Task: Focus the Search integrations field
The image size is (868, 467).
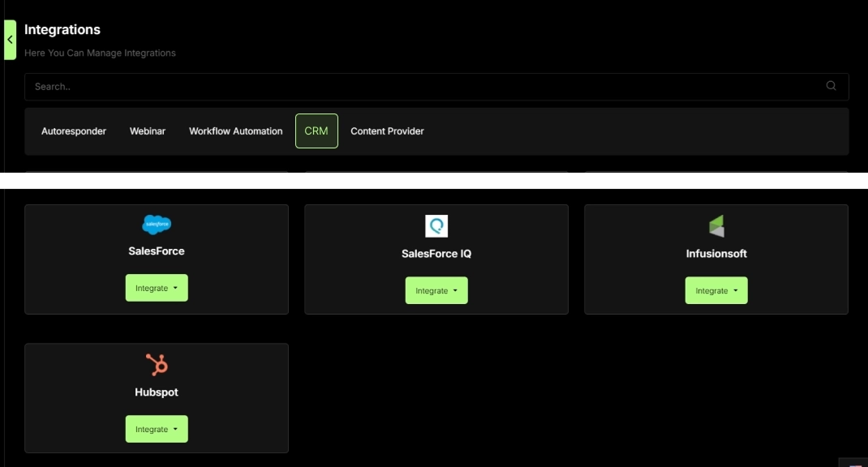Action: [x=436, y=86]
